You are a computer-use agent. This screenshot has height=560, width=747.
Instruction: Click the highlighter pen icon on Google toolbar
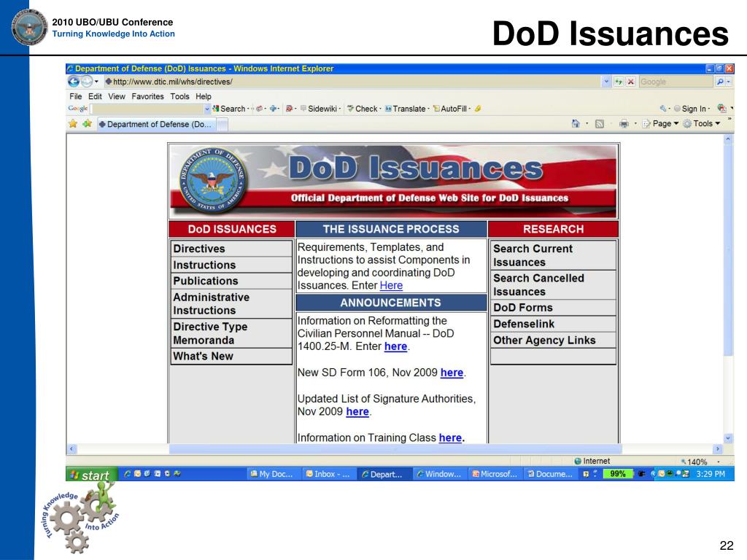tap(478, 109)
